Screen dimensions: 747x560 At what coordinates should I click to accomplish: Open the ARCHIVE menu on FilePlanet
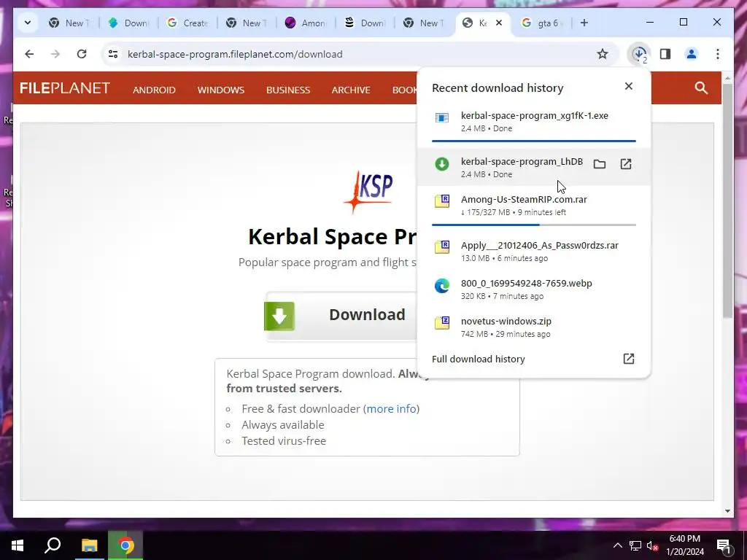pos(351,90)
